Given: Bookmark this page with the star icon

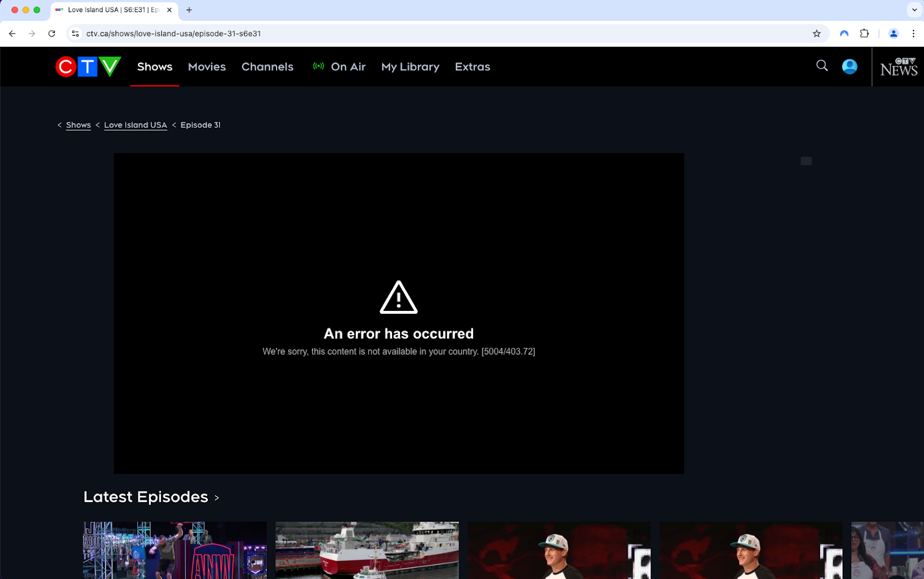Looking at the screenshot, I should point(817,34).
